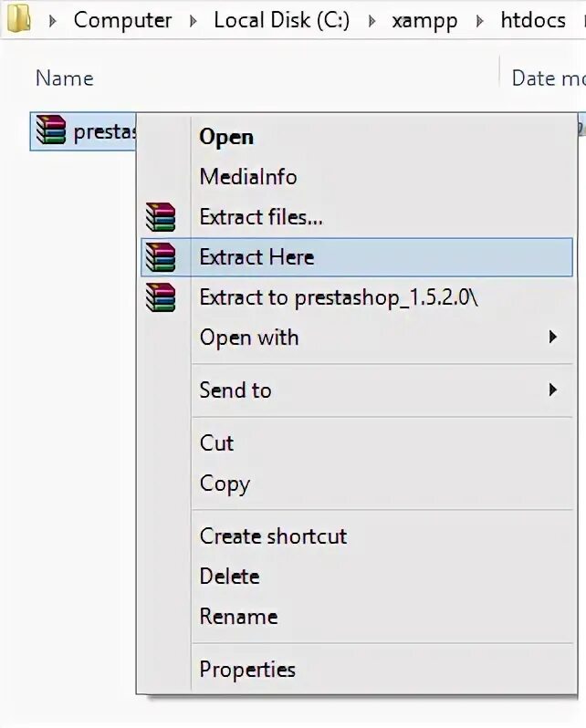Select the prestashop archive file icon
Screen dimensions: 586x728
50,130
